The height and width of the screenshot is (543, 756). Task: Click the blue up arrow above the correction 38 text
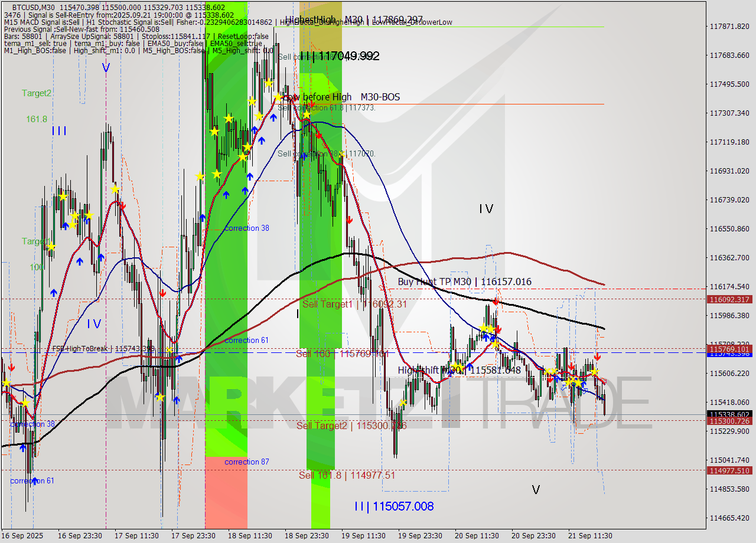tap(227, 195)
